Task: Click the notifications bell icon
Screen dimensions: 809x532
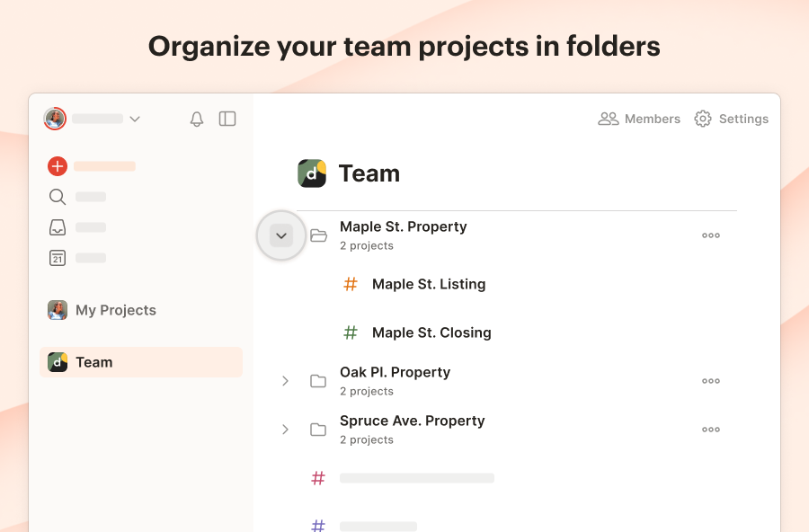Action: pyautogui.click(x=197, y=119)
